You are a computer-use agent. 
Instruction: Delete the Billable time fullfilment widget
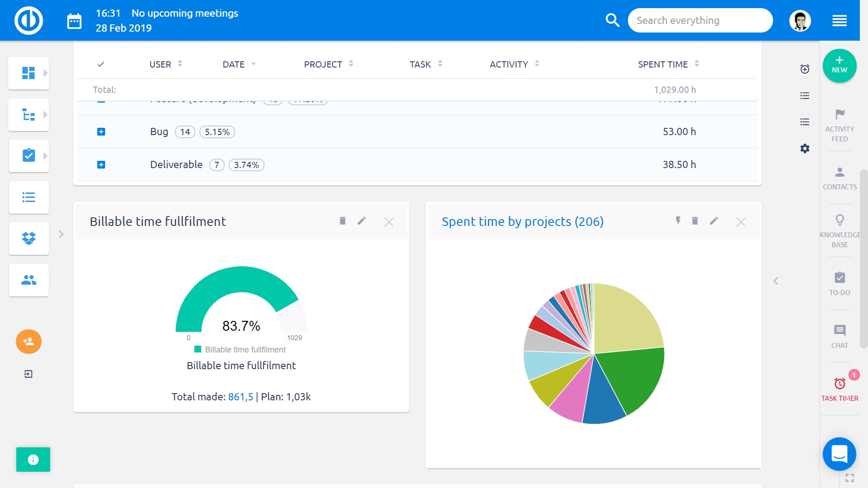[342, 221]
